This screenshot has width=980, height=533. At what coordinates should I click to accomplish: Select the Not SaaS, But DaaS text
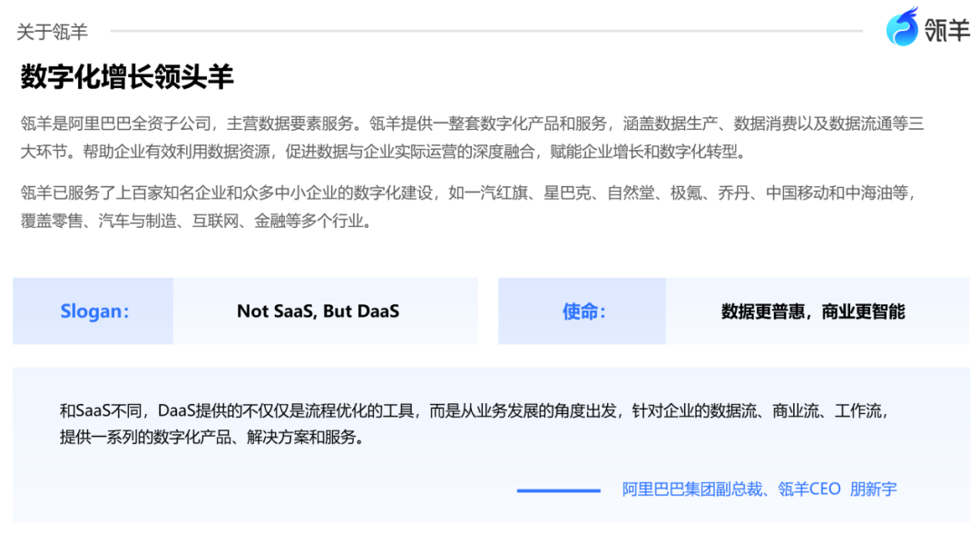tap(318, 311)
